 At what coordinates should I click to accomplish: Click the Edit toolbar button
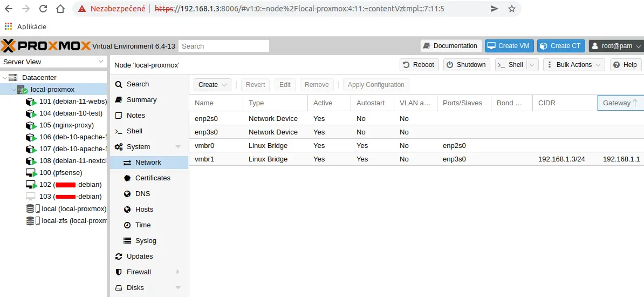click(x=285, y=85)
